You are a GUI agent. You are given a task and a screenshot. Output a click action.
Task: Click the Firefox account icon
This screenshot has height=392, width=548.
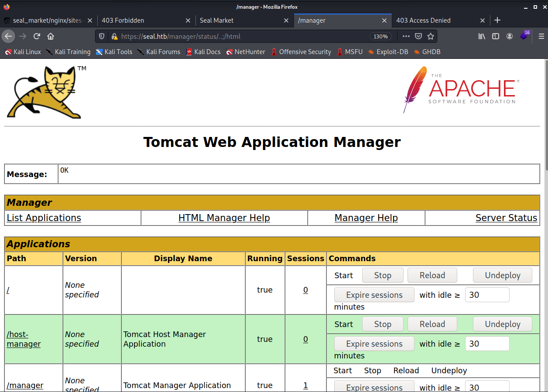tap(510, 36)
